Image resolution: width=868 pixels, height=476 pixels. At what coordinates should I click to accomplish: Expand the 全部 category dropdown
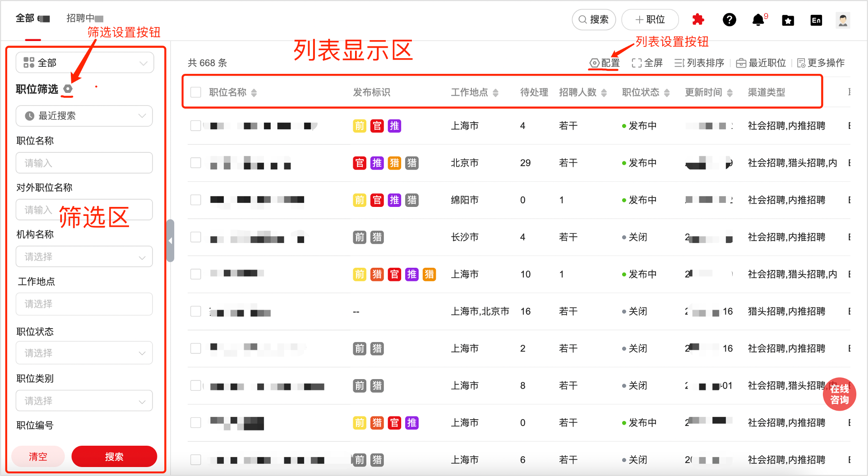[85, 63]
